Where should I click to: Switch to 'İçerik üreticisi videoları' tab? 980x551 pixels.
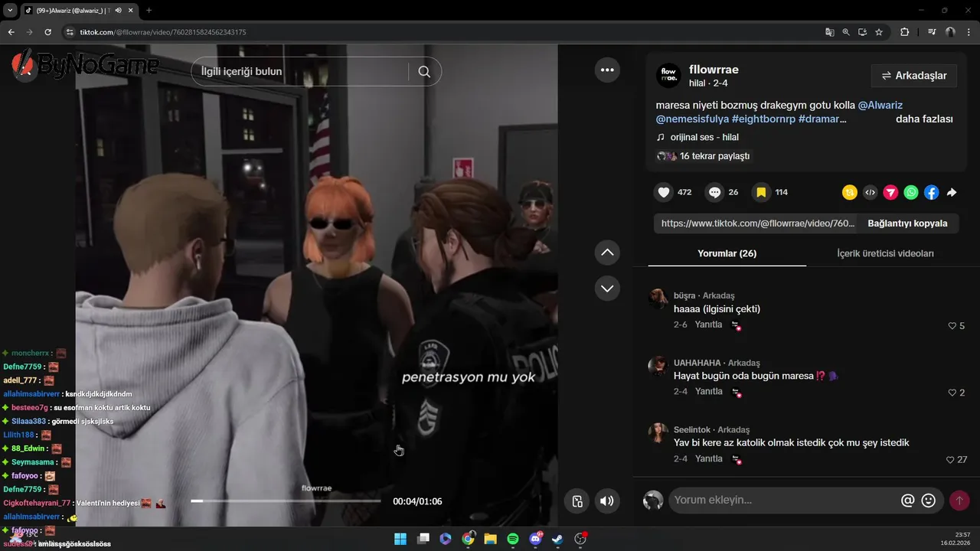[885, 253]
